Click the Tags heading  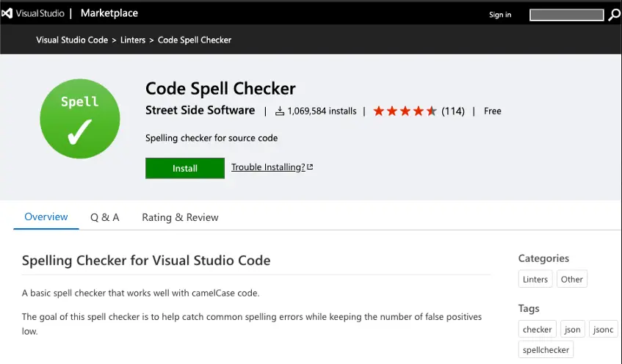pyautogui.click(x=529, y=308)
